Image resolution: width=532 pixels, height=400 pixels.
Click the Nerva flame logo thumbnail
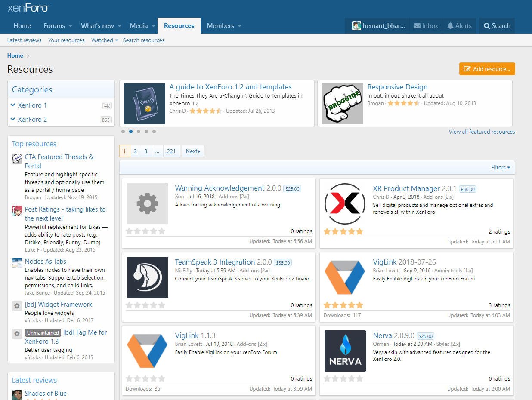pos(345,351)
